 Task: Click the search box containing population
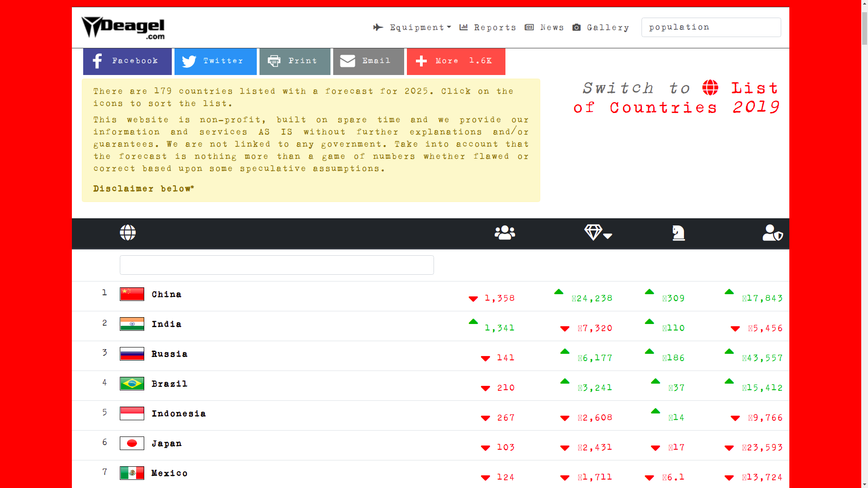tap(711, 27)
